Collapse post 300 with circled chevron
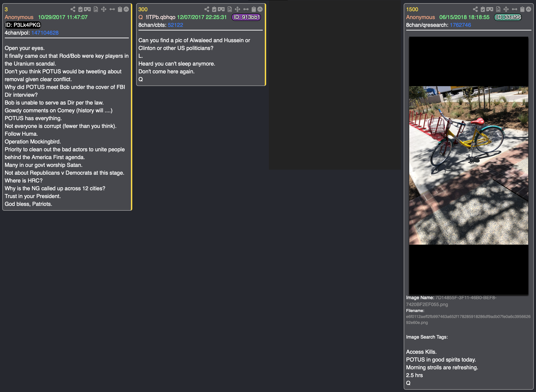Image resolution: width=536 pixels, height=392 pixels. point(260,9)
